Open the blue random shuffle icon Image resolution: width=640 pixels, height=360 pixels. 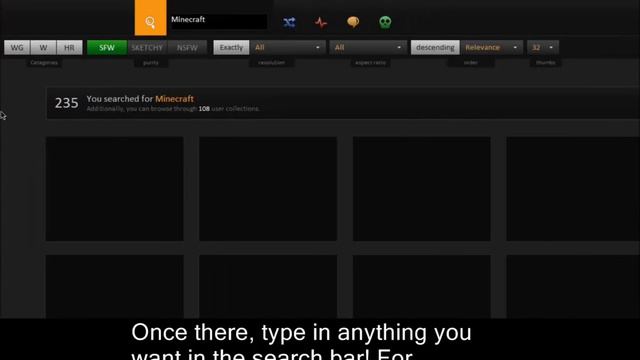pos(289,22)
